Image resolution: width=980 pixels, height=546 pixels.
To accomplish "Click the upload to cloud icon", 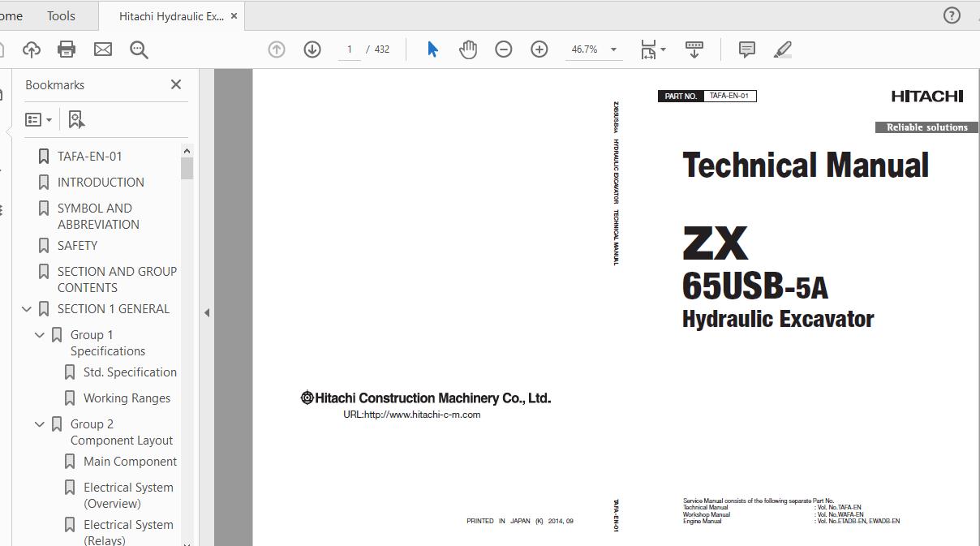I will pos(32,49).
